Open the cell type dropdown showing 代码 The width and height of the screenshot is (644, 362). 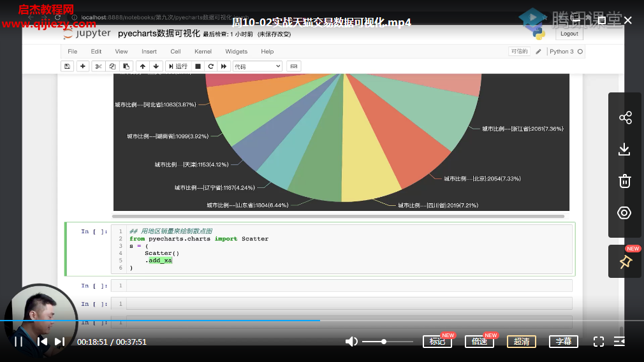[x=258, y=66]
